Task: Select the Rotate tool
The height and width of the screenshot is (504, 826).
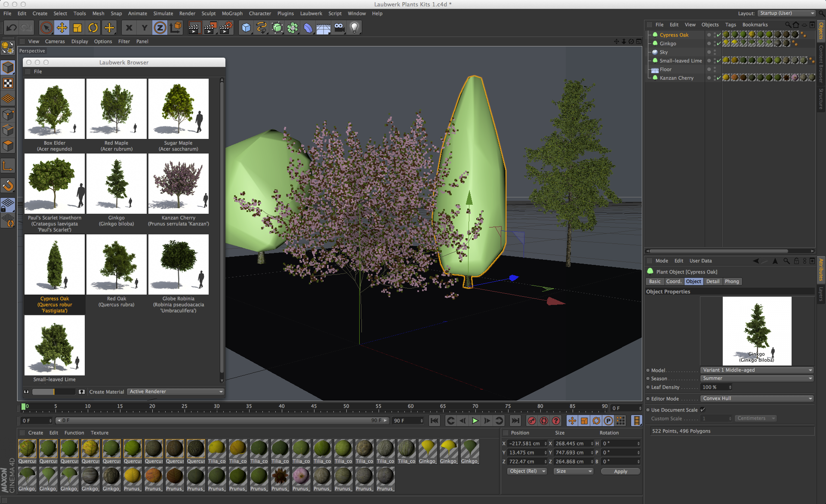Action: pos(93,28)
